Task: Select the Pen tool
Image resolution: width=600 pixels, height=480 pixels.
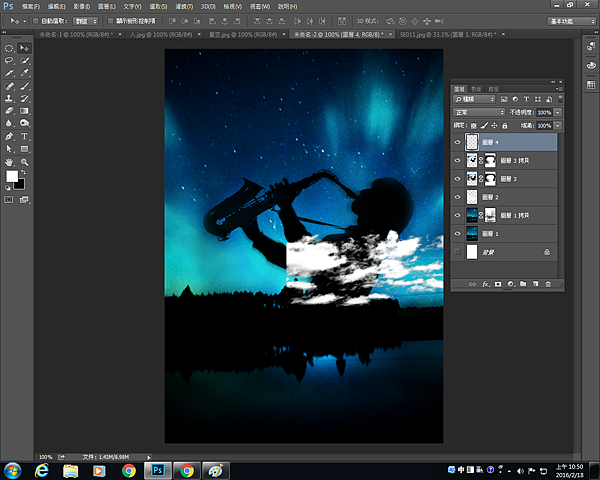Action: 9,135
